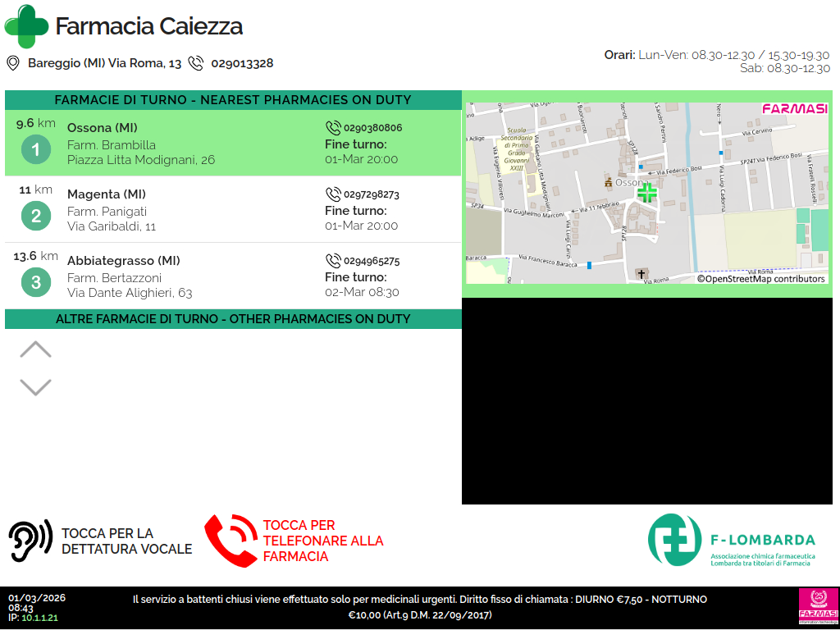Open the OpenStreetMap contributors attribution link
Viewport: 840px width, 630px height.
click(x=760, y=279)
